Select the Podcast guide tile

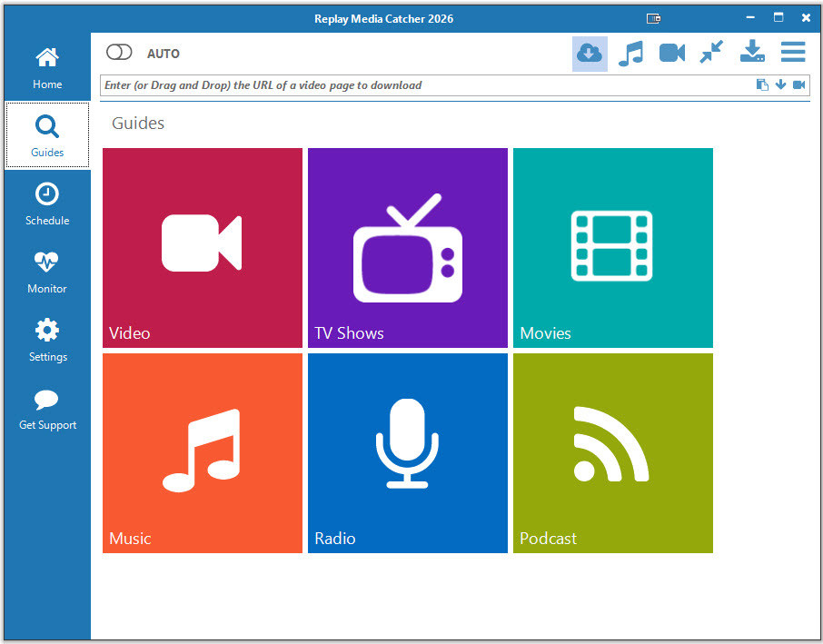(612, 452)
